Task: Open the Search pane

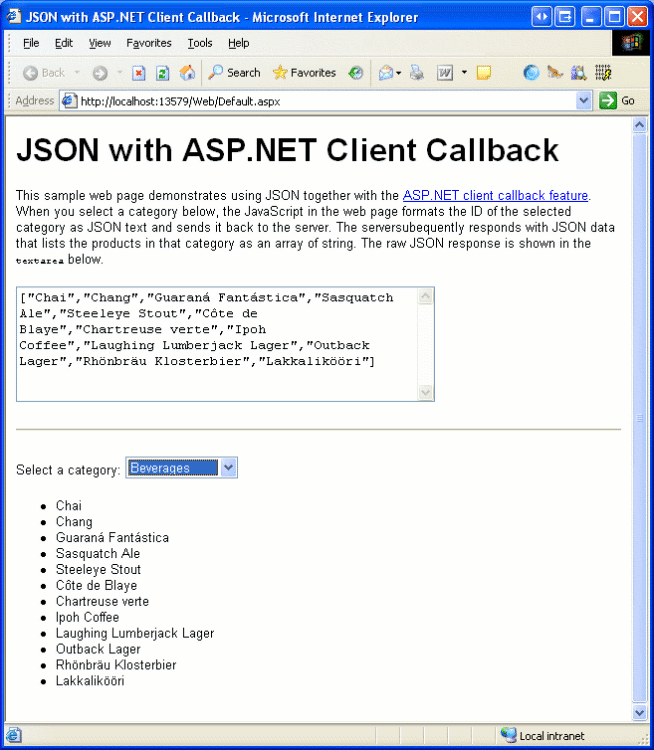Action: pos(234,73)
